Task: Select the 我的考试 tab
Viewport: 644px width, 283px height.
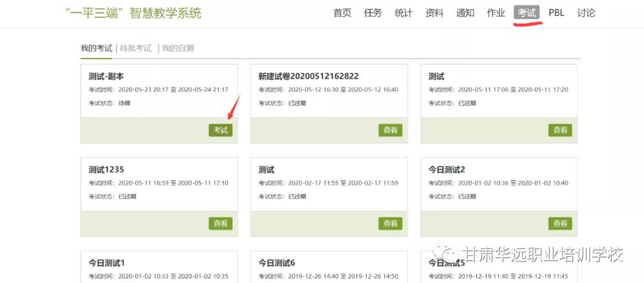Action: click(x=96, y=48)
